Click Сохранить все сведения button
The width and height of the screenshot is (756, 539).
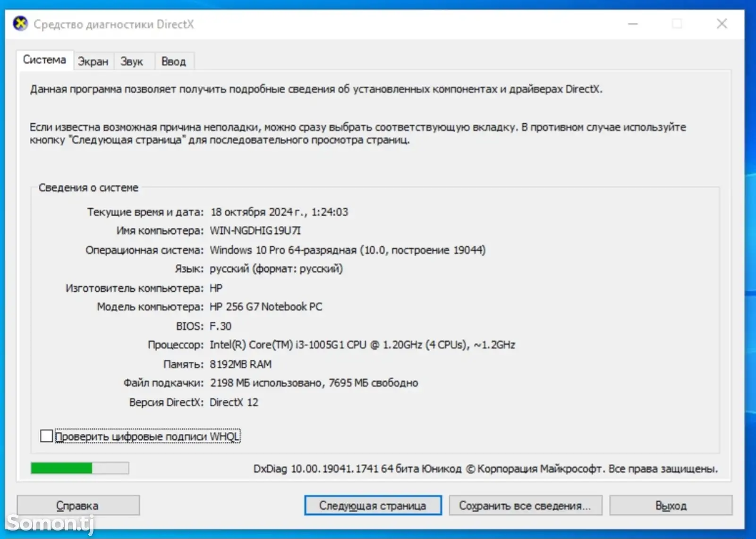point(525,505)
